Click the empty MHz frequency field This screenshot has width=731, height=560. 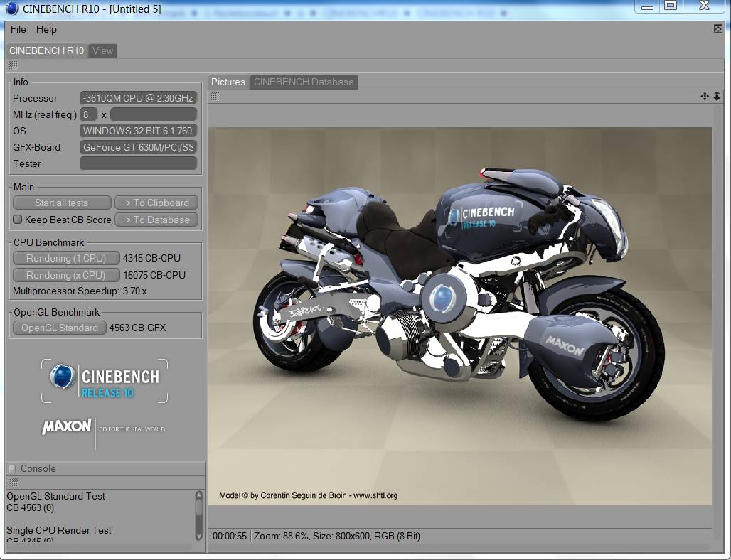154,114
